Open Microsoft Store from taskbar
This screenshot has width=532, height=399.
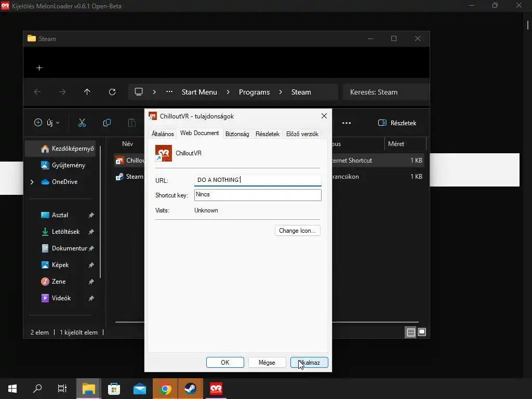tap(114, 389)
